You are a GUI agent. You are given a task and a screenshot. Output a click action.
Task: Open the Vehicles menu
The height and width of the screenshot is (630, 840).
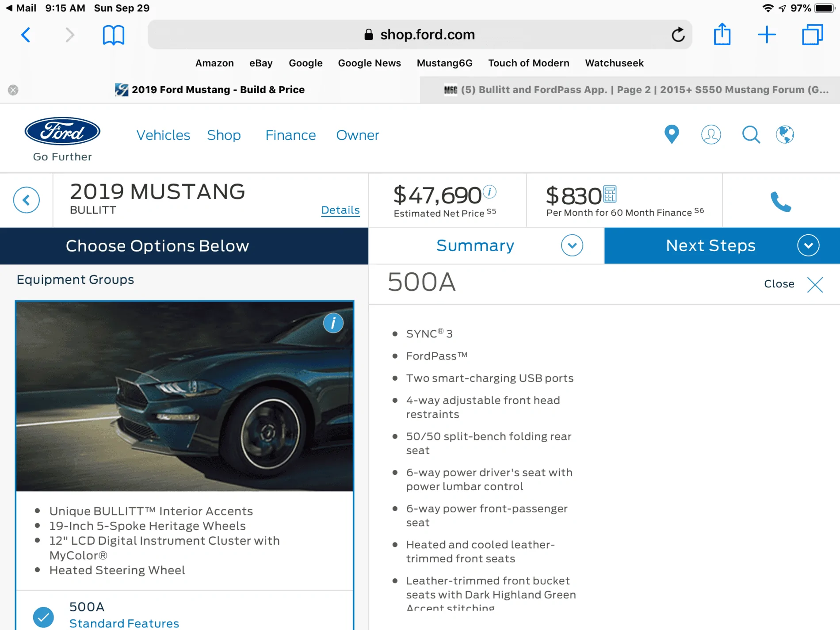coord(163,135)
